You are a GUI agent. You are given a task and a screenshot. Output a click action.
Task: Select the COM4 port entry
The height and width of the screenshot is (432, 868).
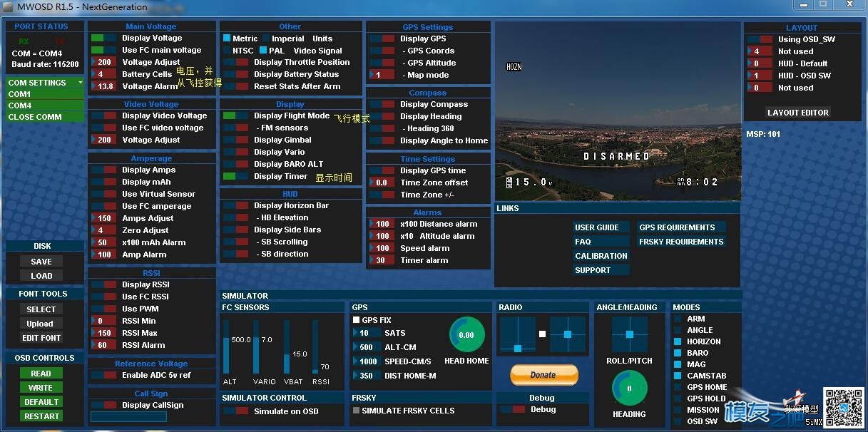45,106
